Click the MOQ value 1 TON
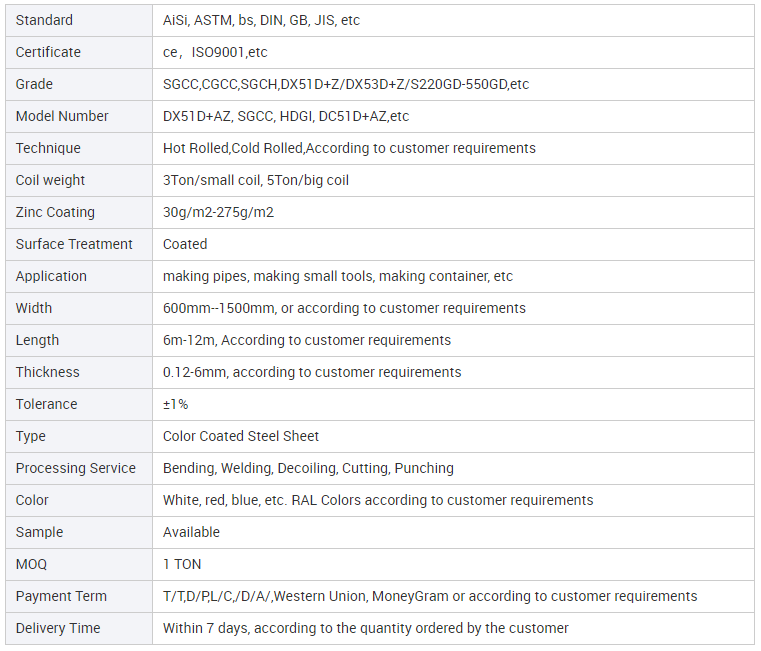 (x=182, y=564)
